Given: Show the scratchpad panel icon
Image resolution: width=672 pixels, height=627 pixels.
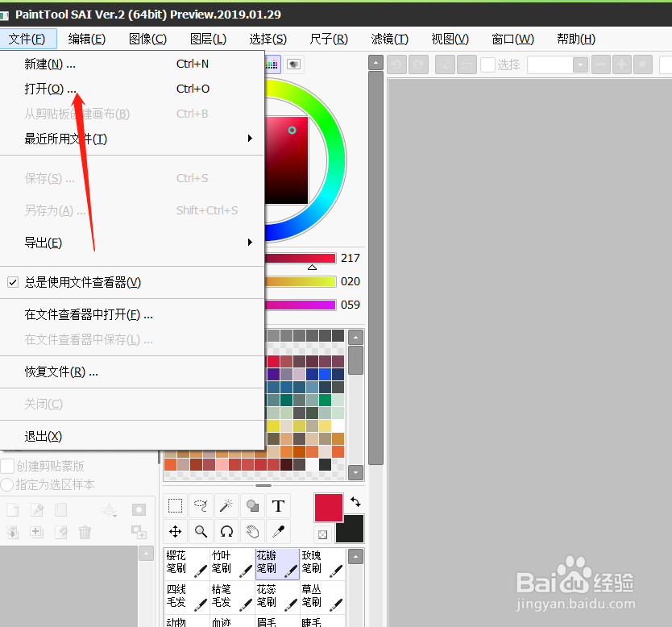Looking at the screenshot, I should click(293, 64).
